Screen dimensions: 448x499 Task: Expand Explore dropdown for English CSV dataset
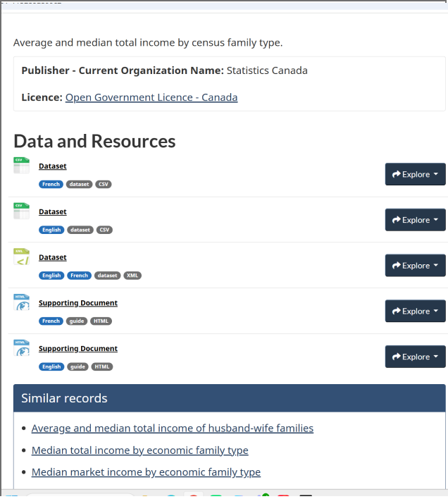416,220
